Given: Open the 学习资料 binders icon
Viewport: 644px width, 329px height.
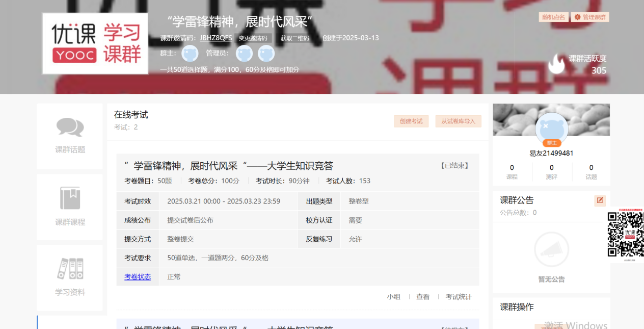Looking at the screenshot, I should [x=70, y=269].
